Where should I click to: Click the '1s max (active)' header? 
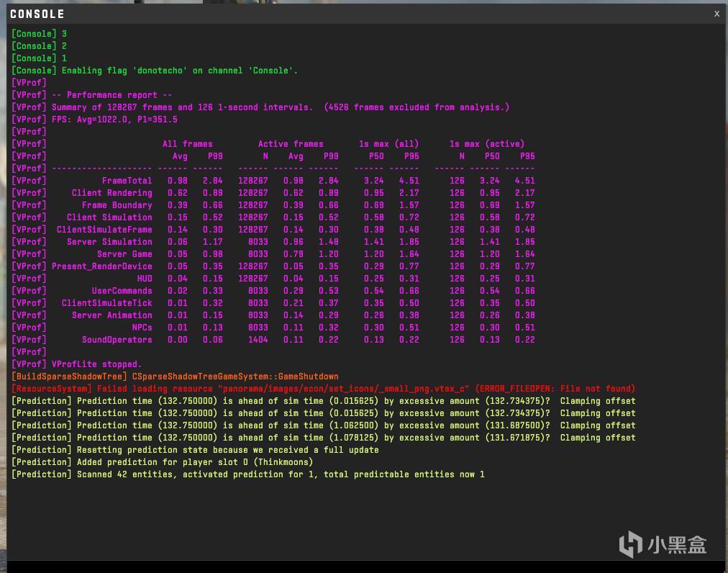[487, 144]
